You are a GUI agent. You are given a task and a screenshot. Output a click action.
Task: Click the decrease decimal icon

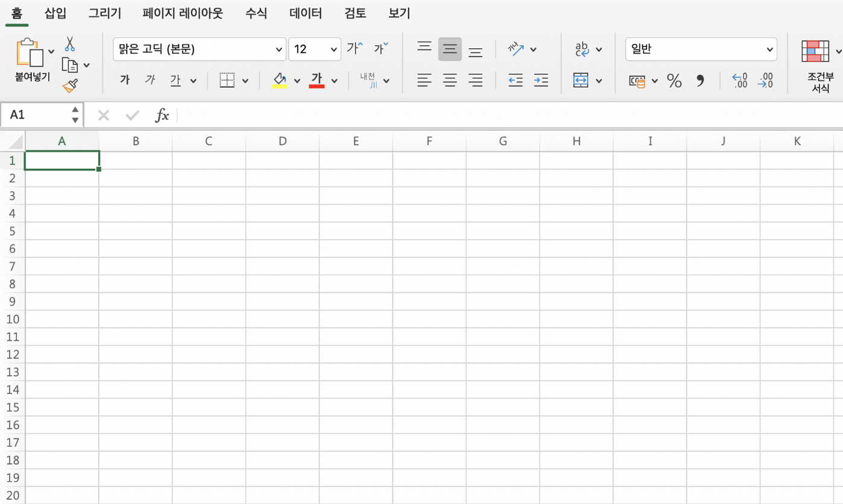765,80
